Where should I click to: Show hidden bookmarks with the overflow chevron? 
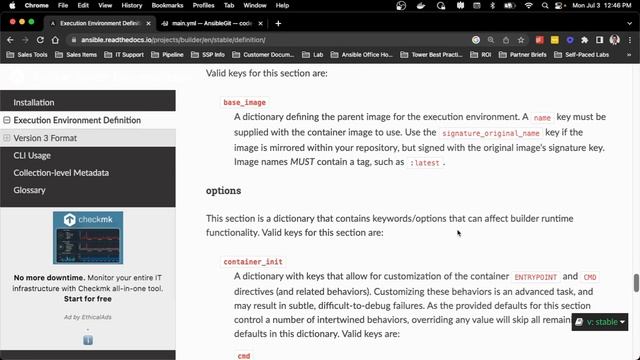629,55
